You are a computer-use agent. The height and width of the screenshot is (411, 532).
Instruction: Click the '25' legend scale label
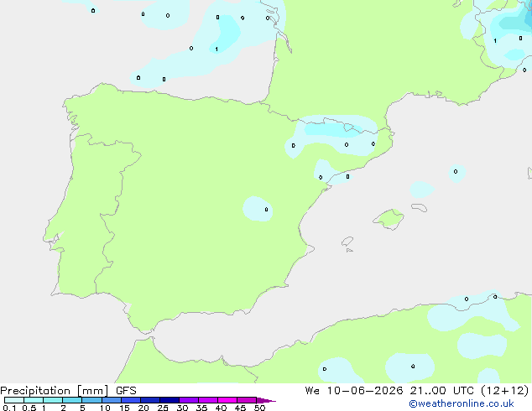click(x=163, y=408)
